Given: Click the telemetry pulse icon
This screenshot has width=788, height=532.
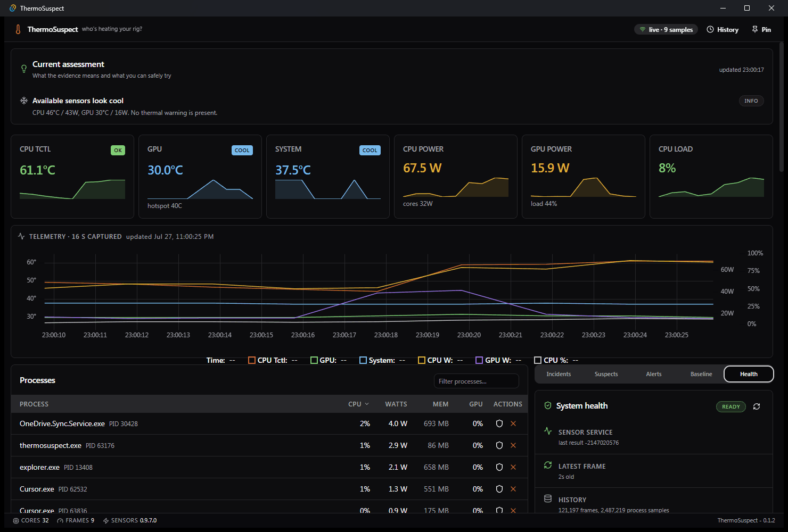Looking at the screenshot, I should coord(21,236).
